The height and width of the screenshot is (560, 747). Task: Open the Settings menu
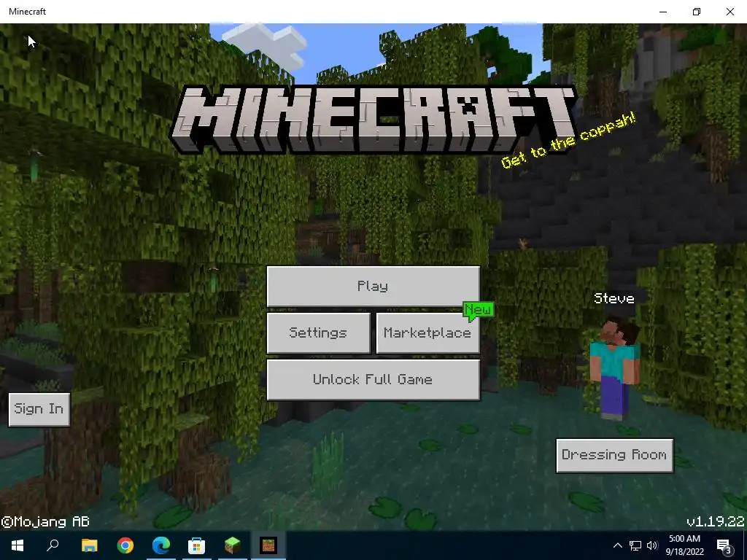coord(318,332)
